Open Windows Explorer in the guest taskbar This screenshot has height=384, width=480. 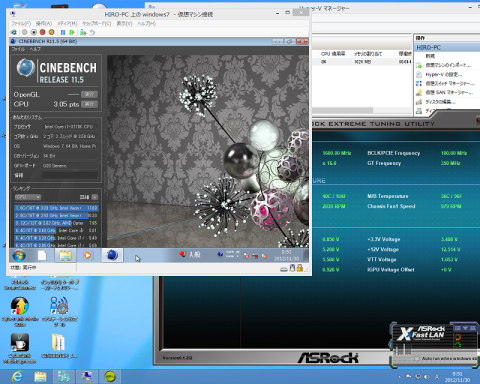(65, 256)
